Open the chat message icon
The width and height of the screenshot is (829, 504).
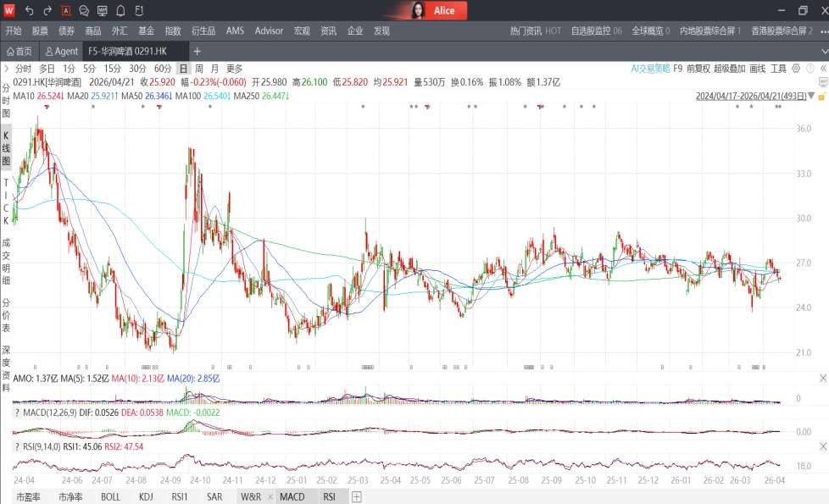click(x=84, y=11)
